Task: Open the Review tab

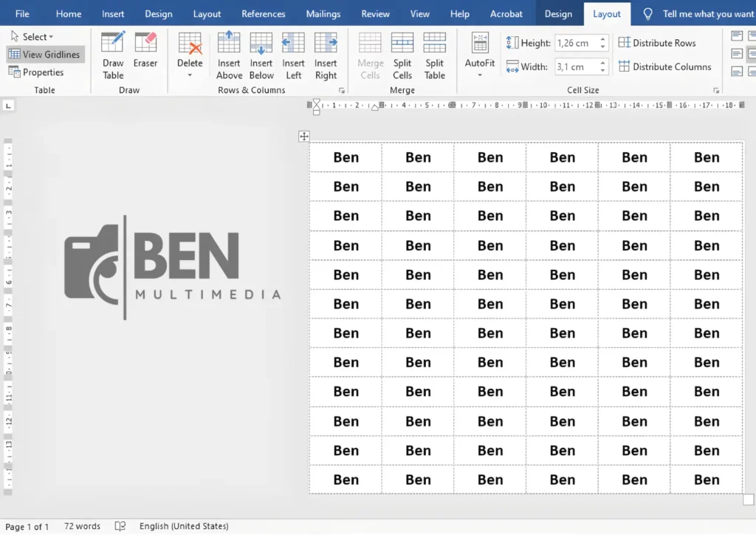Action: [375, 13]
